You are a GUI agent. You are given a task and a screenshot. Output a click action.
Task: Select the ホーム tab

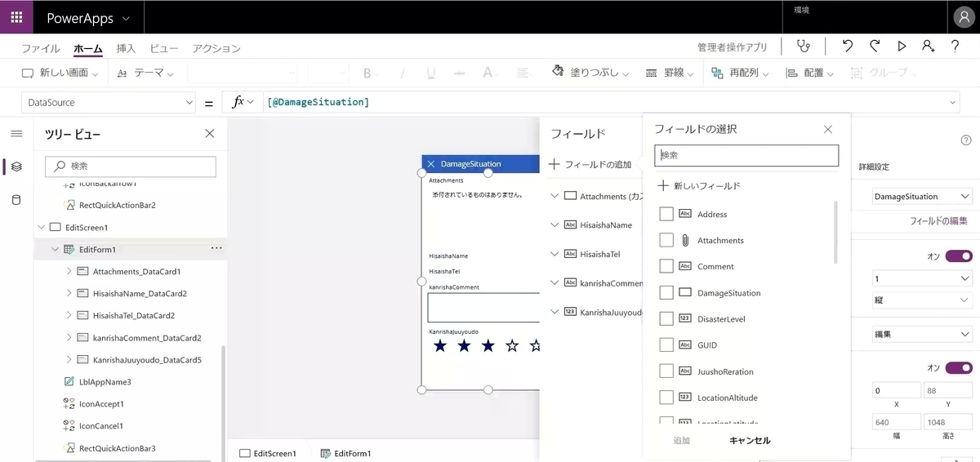coord(88,49)
